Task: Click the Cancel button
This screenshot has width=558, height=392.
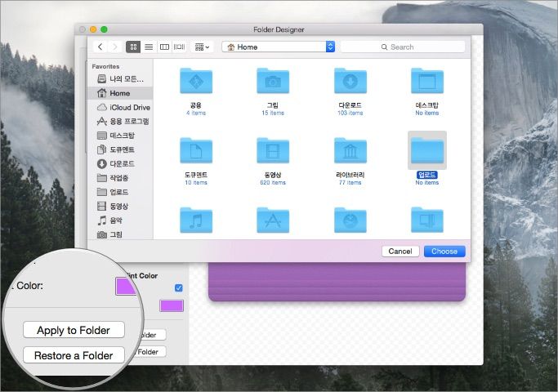Action: [400, 252]
